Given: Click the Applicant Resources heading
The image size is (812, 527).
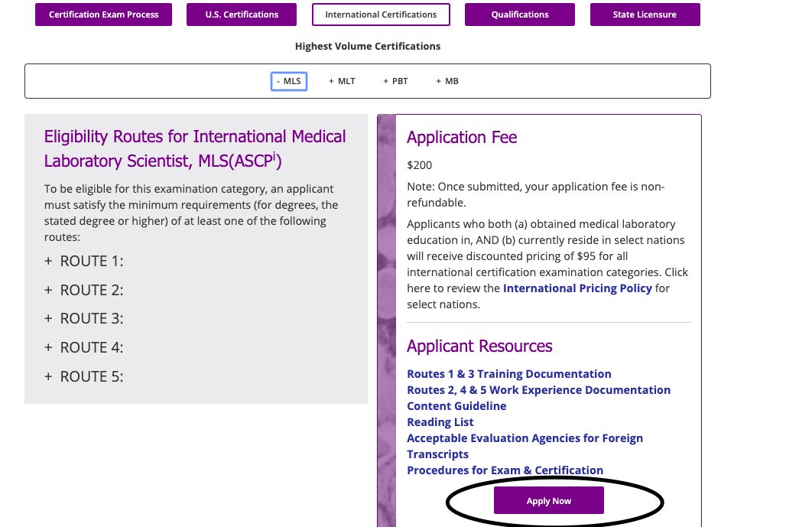Looking at the screenshot, I should (479, 346).
